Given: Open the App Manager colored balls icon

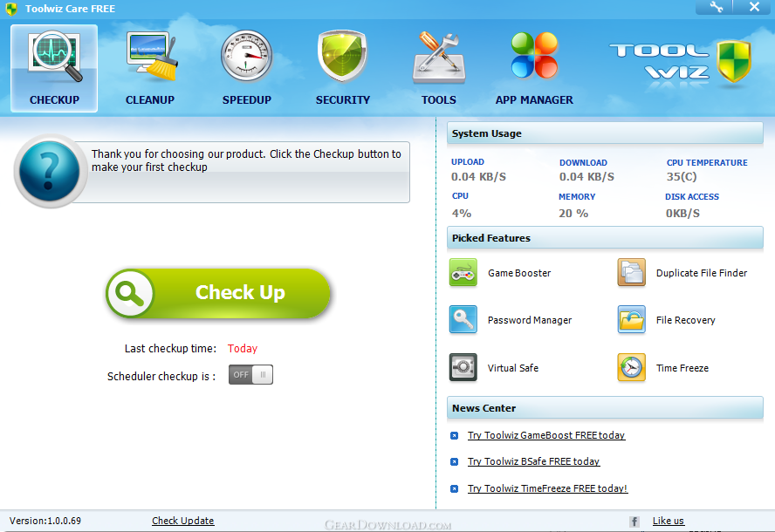Looking at the screenshot, I should click(x=534, y=55).
